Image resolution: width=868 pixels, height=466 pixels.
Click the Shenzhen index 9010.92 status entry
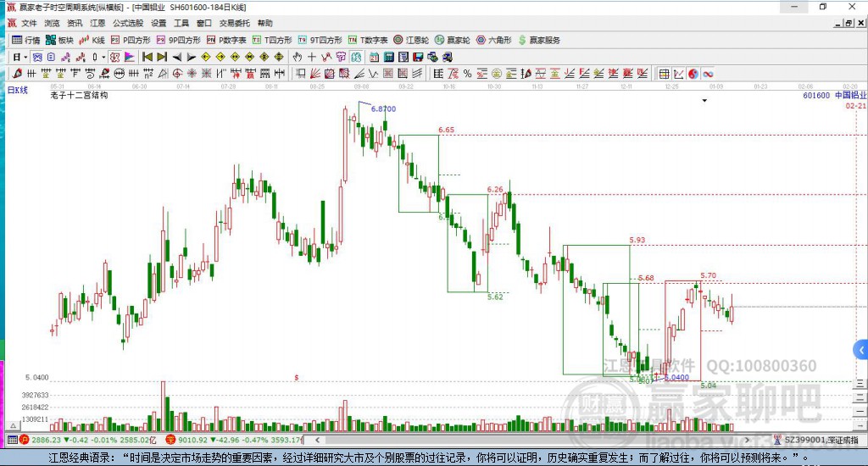pos(236,440)
